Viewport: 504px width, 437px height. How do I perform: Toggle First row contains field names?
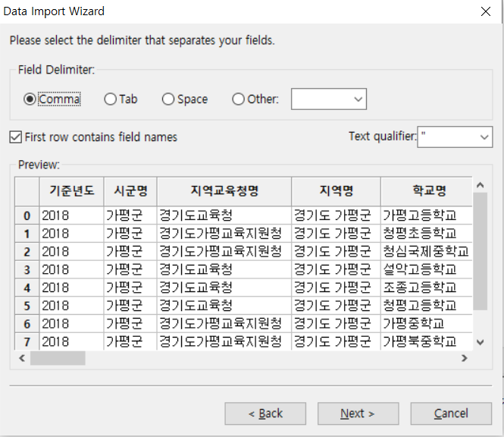pyautogui.click(x=93, y=137)
